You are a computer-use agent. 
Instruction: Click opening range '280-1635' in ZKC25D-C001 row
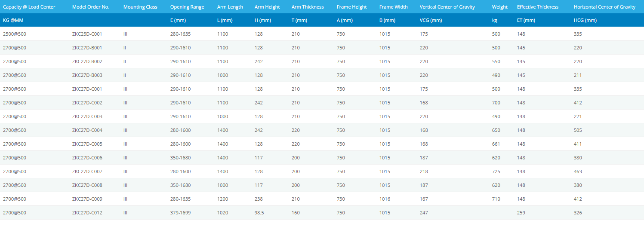point(181,34)
